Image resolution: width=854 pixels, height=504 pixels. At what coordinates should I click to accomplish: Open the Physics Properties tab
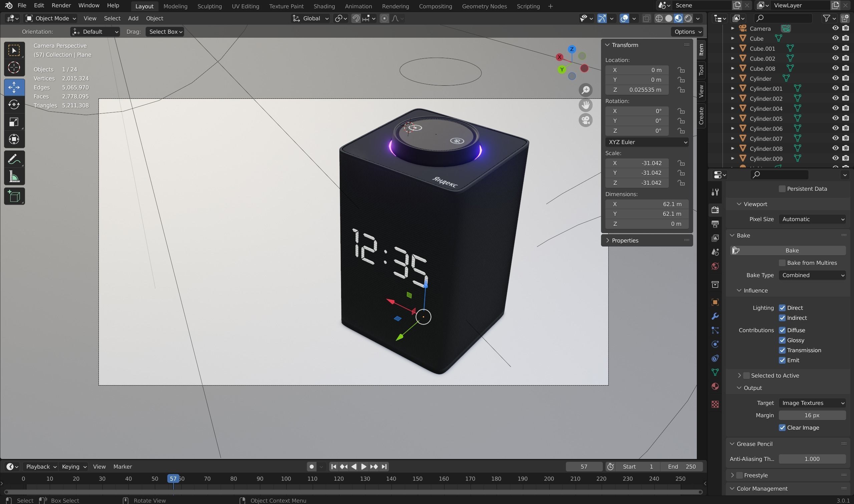[x=715, y=344]
